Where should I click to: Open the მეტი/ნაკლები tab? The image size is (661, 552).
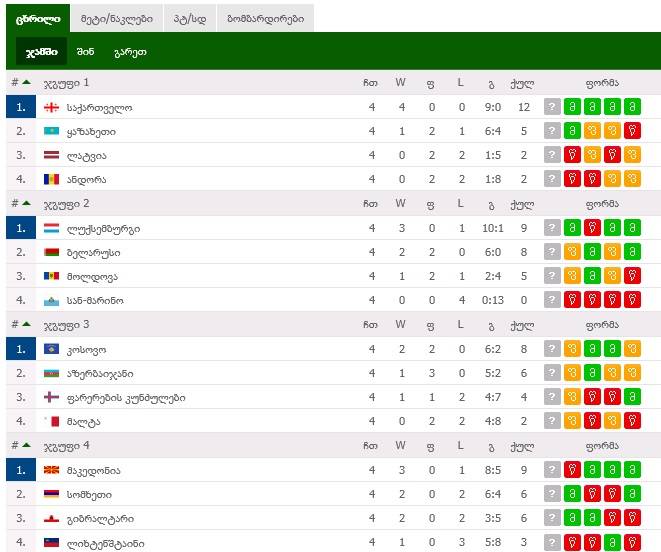pyautogui.click(x=117, y=18)
